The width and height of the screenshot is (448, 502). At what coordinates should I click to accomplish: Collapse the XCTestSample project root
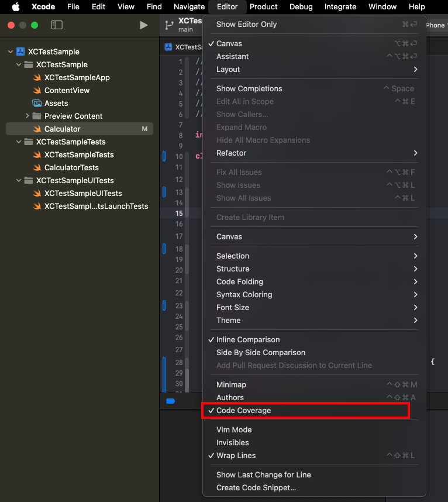pyautogui.click(x=11, y=51)
